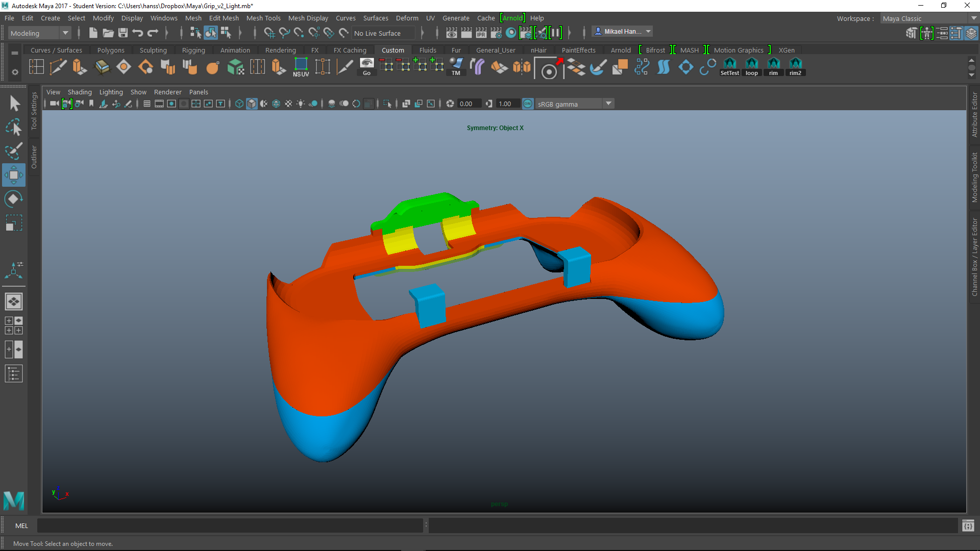The height and width of the screenshot is (551, 980).
Task: Click the blue S-shaped smooth shelf icon
Action: pos(664,67)
